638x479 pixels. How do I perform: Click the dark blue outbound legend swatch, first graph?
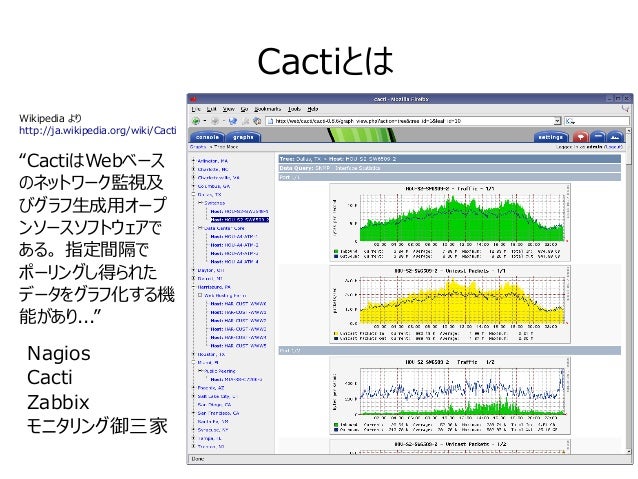(336, 257)
